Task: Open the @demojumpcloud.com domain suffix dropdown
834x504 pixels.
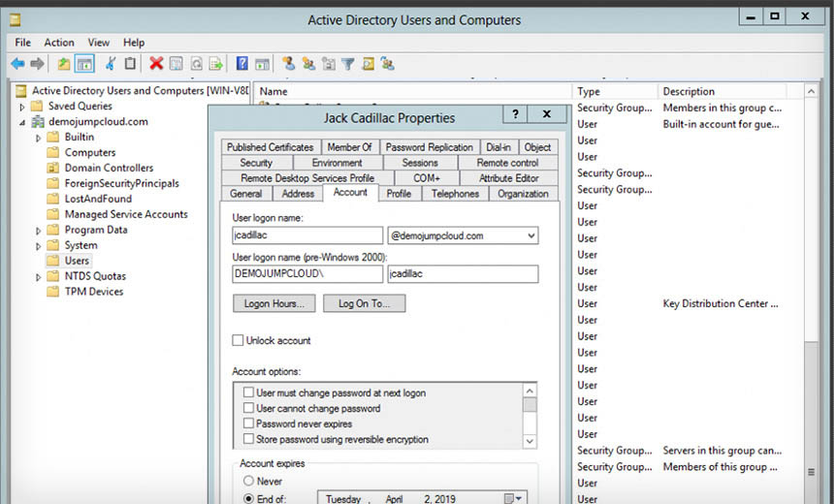Action: 530,236
